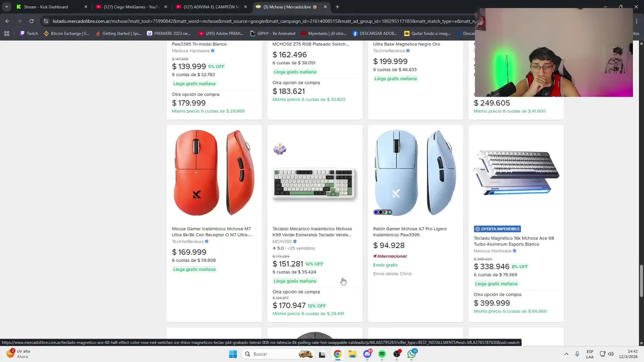This screenshot has width=644, height=362.
Task: Click the Windows Start button
Action: pyautogui.click(x=233, y=354)
